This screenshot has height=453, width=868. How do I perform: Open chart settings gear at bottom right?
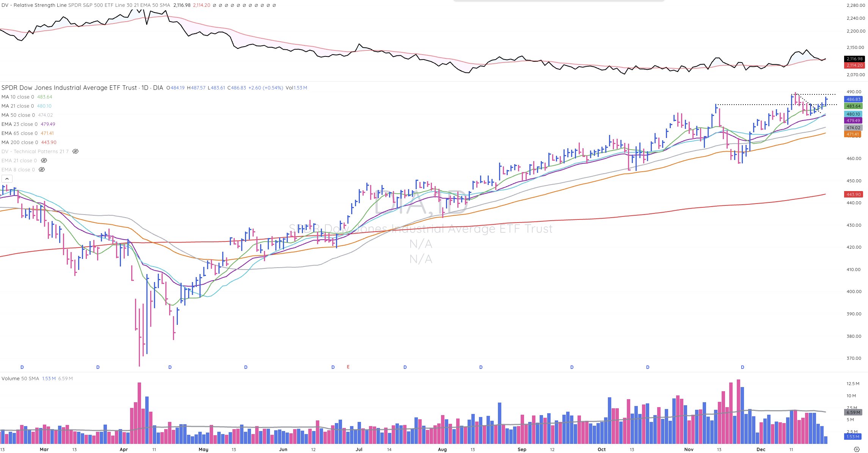point(857,449)
